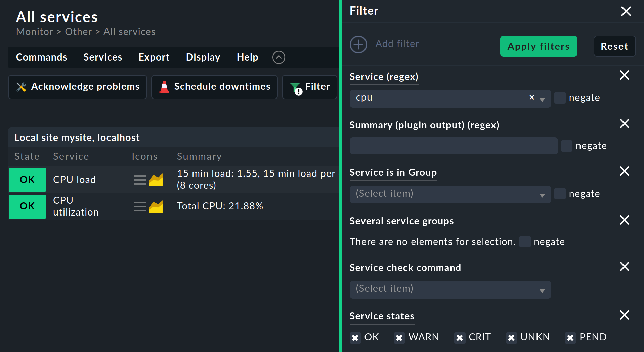This screenshot has width=644, height=352.
Task: Uncheck the WARN service state
Action: [399, 337]
